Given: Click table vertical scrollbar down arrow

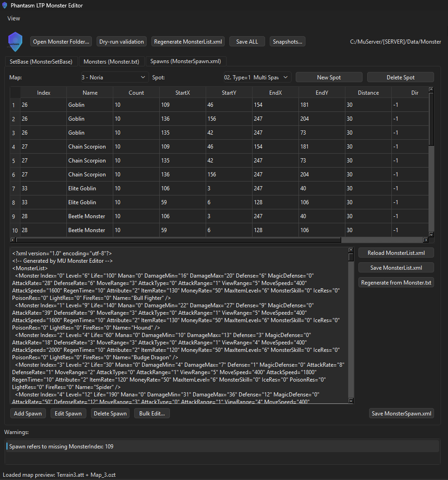Looking at the screenshot, I should click(431, 234).
